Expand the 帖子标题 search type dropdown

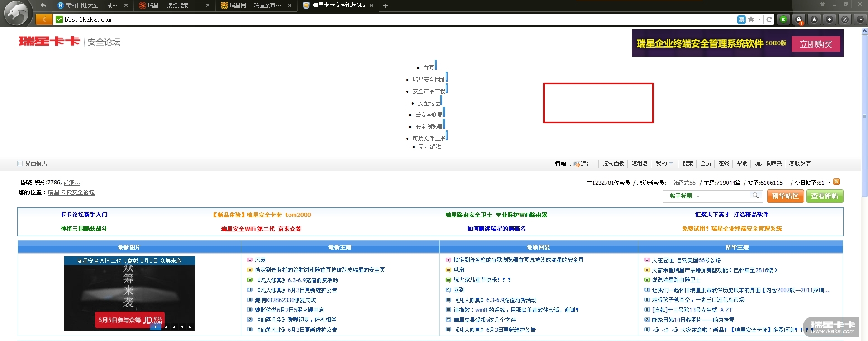698,196
